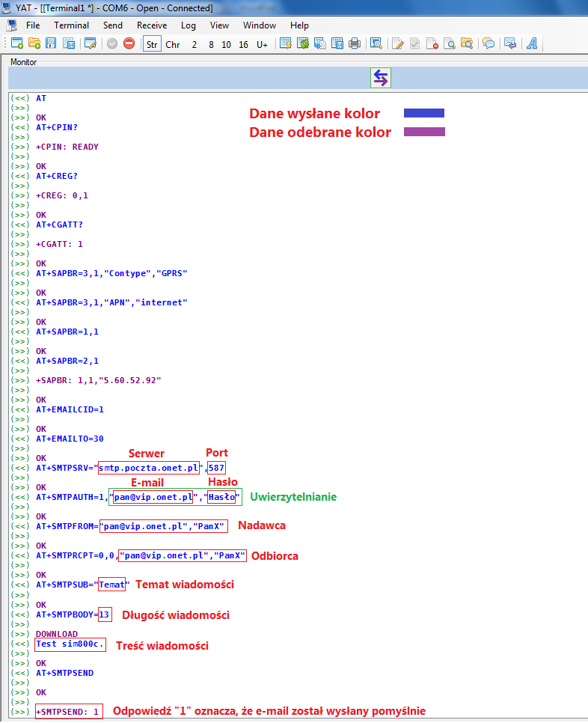Image resolution: width=588 pixels, height=723 pixels.
Task: Click the speech bubbles auto response icon
Action: (x=489, y=43)
